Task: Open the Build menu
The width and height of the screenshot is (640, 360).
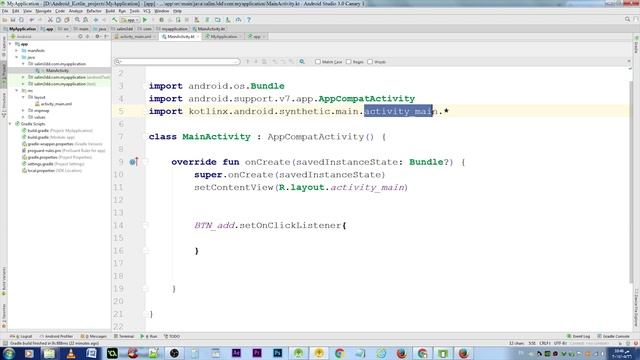Action: point(110,11)
